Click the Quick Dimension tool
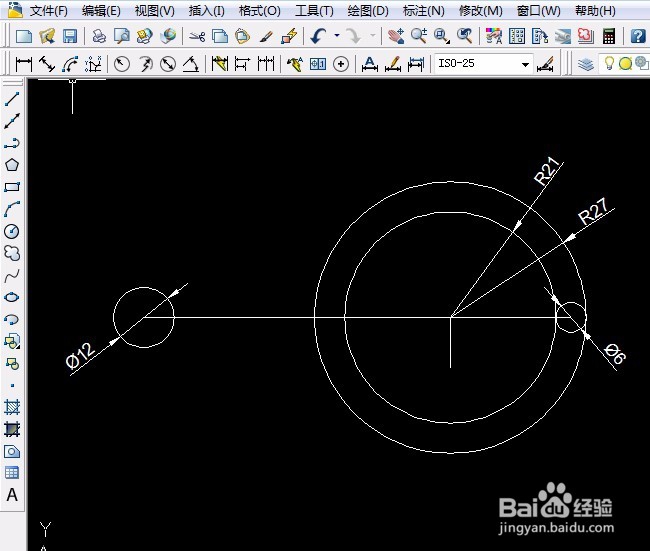 tap(220, 64)
